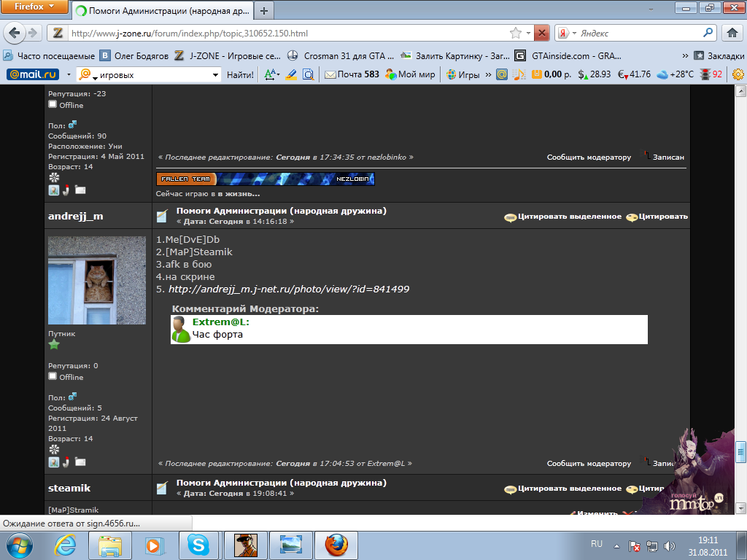
Task: Expand mail.ru search field suggestions arrow
Action: (x=215, y=75)
